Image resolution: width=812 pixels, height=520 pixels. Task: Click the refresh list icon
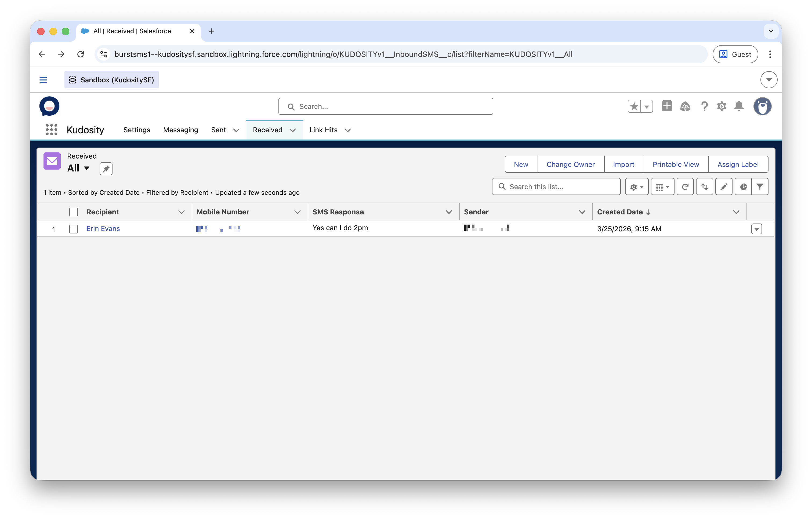[x=685, y=187]
